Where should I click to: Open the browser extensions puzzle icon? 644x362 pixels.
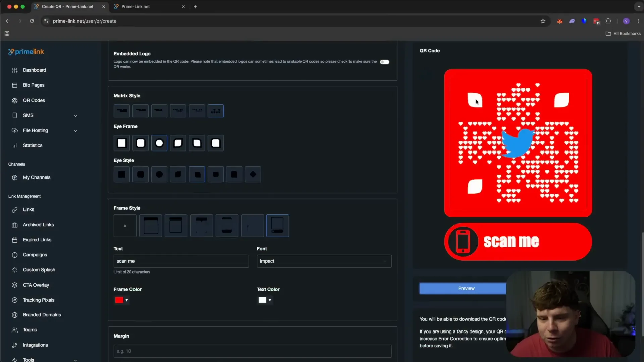click(608, 21)
